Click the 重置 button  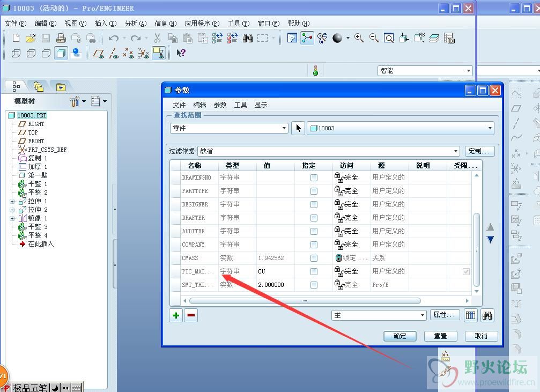point(440,336)
